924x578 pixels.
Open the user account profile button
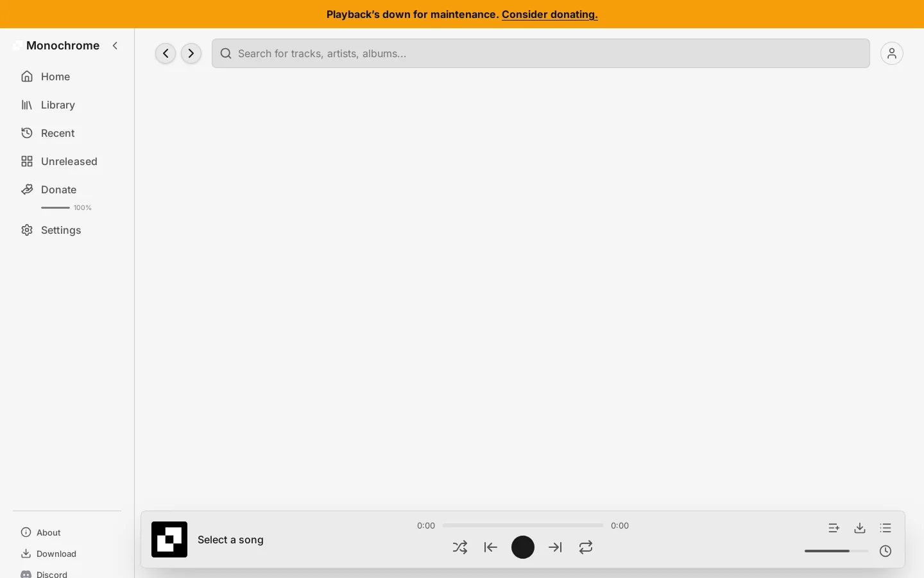(x=892, y=53)
